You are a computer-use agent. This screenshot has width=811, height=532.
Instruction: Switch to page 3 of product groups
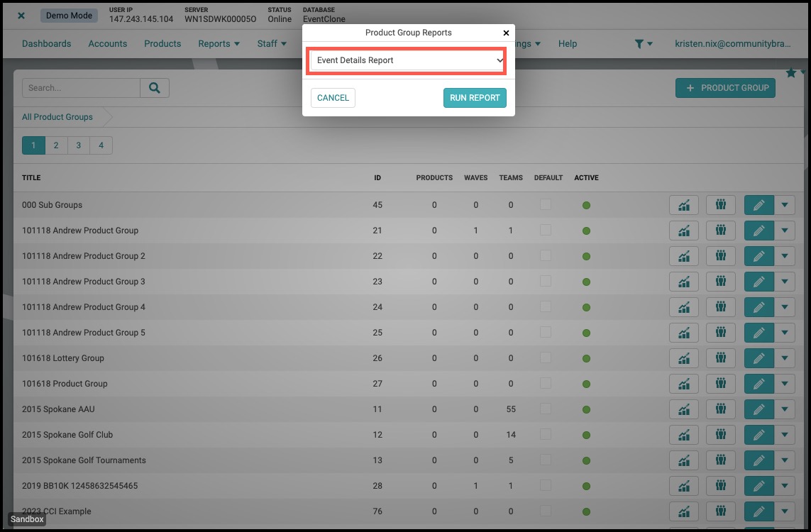point(79,145)
